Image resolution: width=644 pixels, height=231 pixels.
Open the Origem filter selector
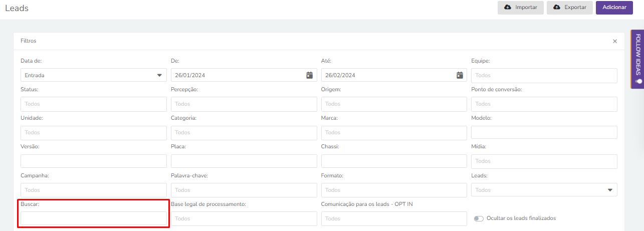click(x=394, y=104)
